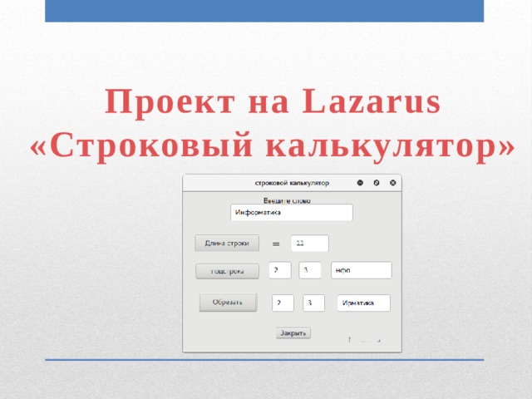Minimize the 'строковой калькулятор' window
This screenshot has height=399, width=532.
360,183
